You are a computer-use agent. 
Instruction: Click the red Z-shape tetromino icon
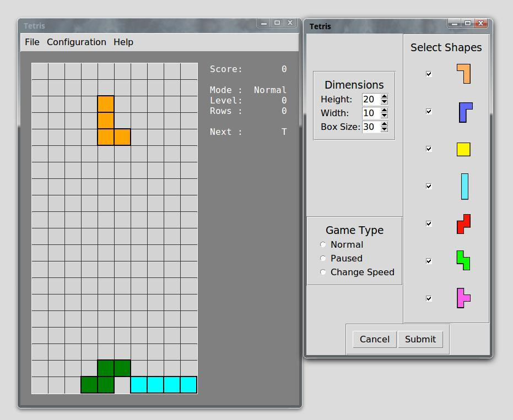tap(463, 224)
